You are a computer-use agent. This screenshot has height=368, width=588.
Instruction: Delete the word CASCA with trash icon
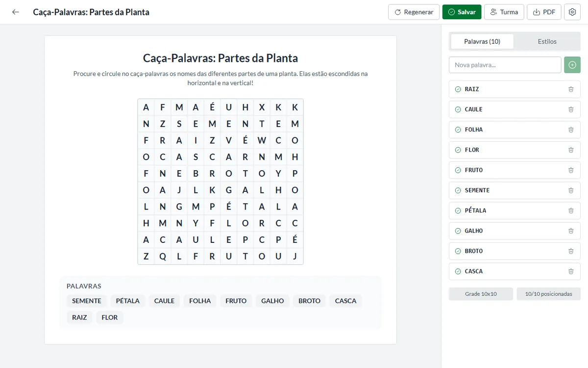pos(571,271)
